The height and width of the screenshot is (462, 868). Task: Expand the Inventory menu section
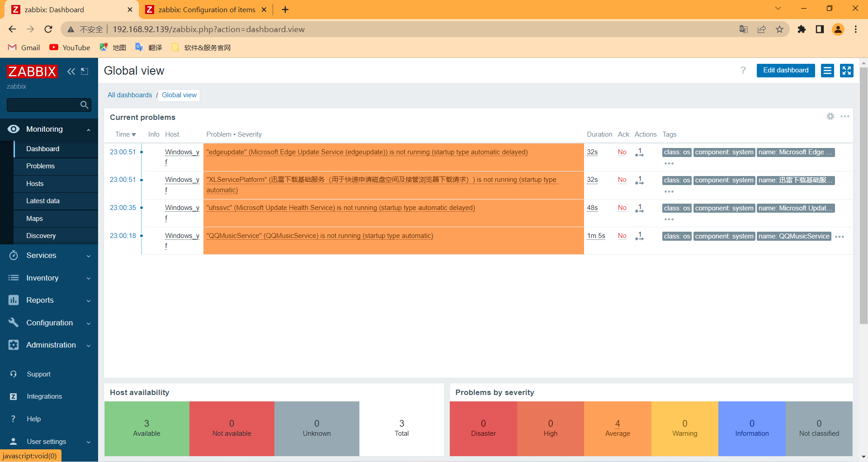pyautogui.click(x=49, y=278)
